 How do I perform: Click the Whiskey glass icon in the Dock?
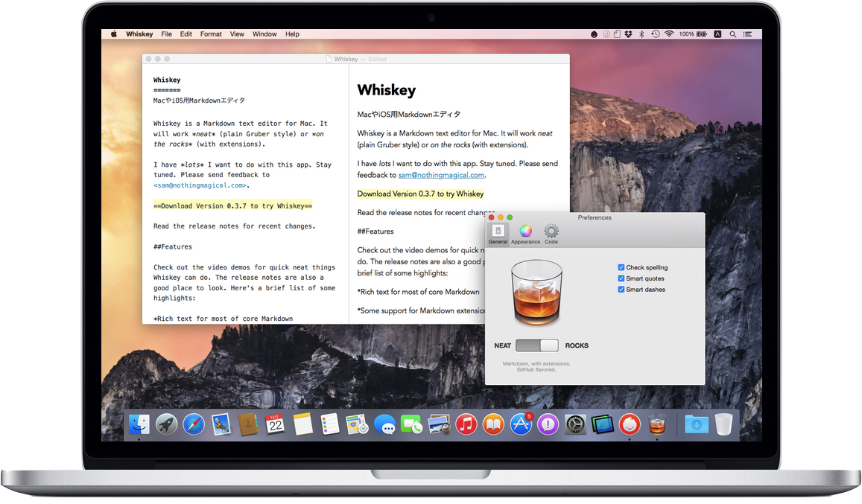[657, 424]
